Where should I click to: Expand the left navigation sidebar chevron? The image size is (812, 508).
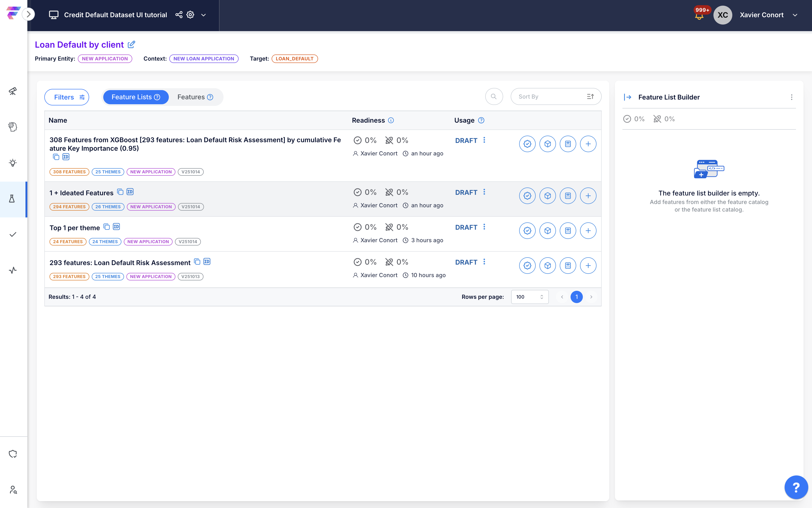click(x=29, y=14)
